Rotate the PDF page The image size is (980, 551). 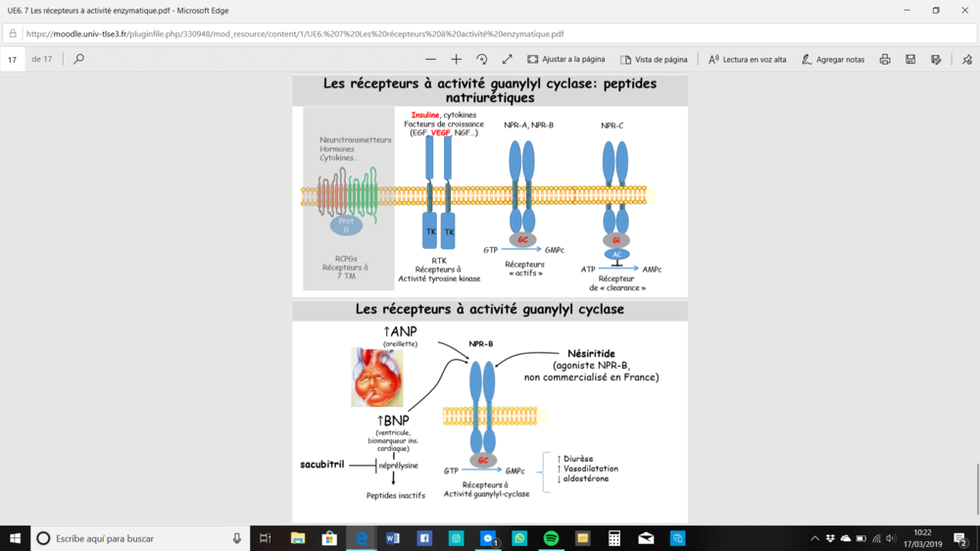coord(482,60)
